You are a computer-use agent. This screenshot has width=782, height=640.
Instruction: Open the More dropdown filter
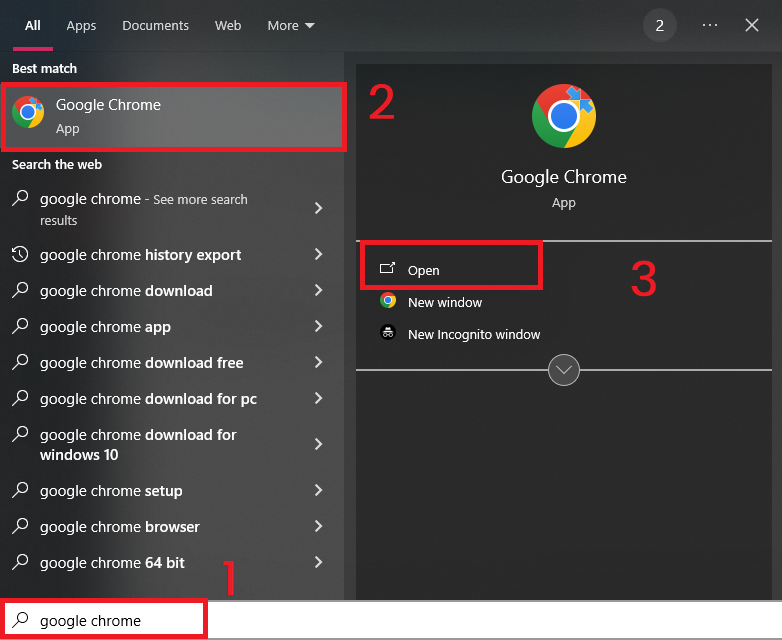click(x=290, y=25)
